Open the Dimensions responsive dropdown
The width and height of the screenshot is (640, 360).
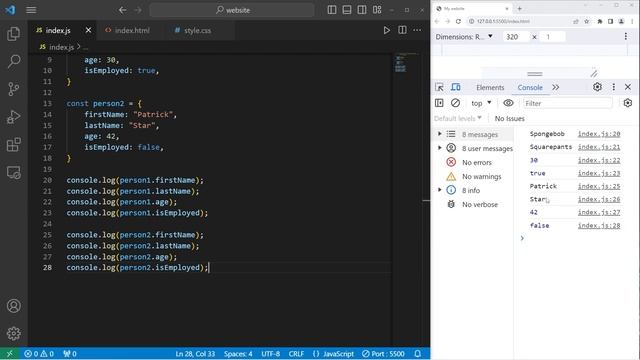point(464,37)
